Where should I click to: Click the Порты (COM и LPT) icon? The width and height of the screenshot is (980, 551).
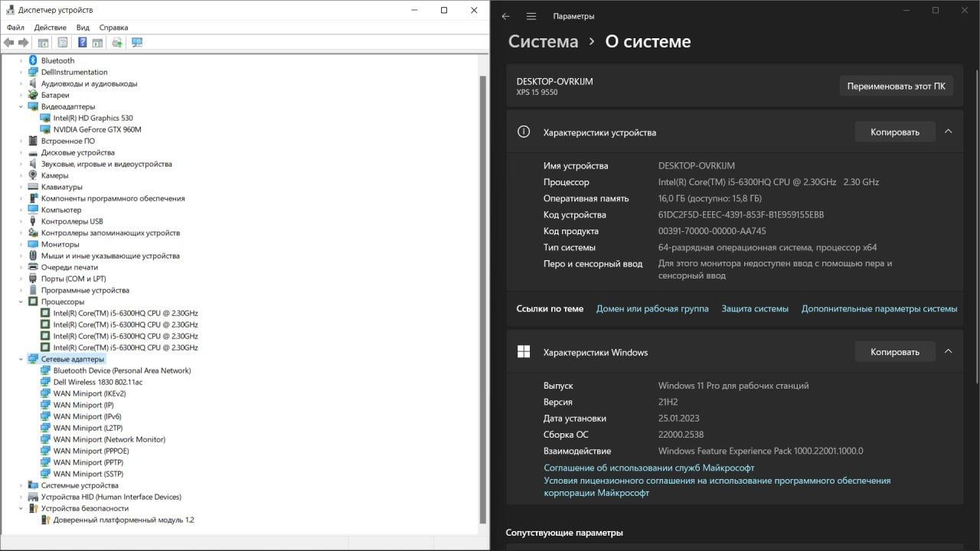click(x=33, y=279)
